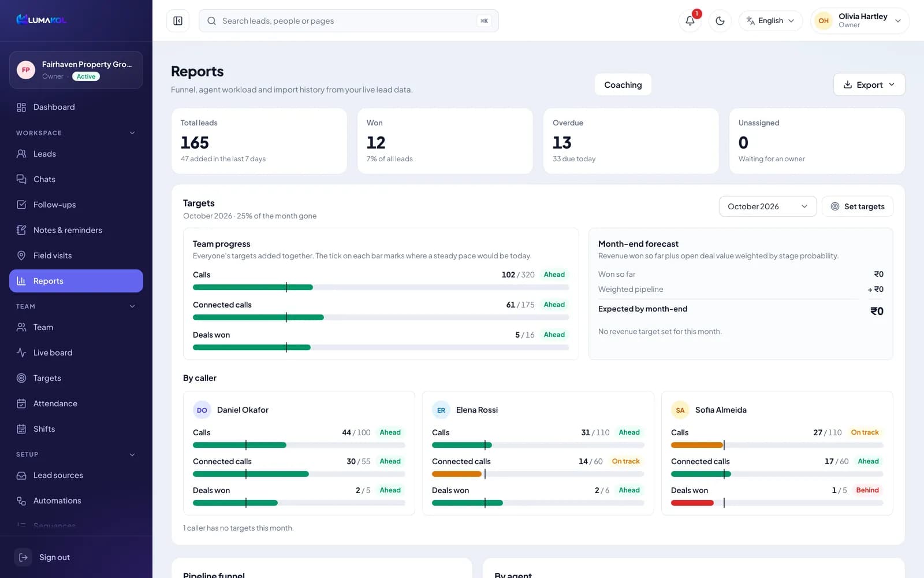Select the Reports sidebar item
Viewport: 924px width, 578px height.
76,281
